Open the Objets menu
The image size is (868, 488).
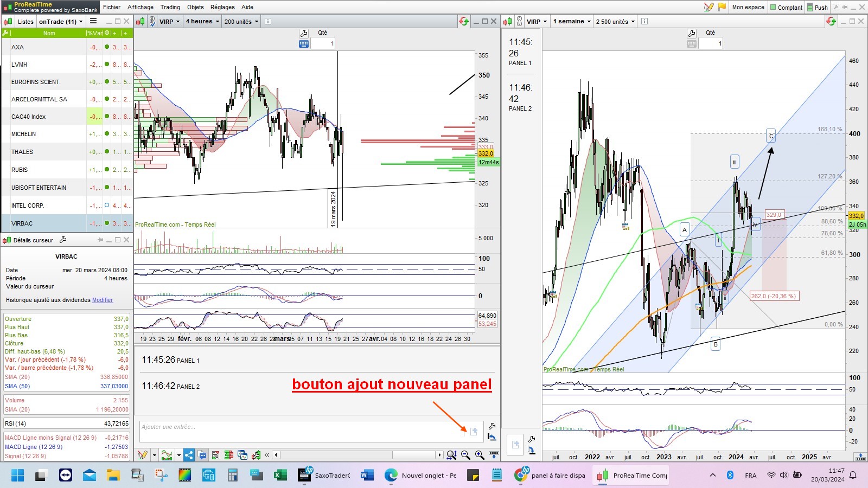click(195, 7)
